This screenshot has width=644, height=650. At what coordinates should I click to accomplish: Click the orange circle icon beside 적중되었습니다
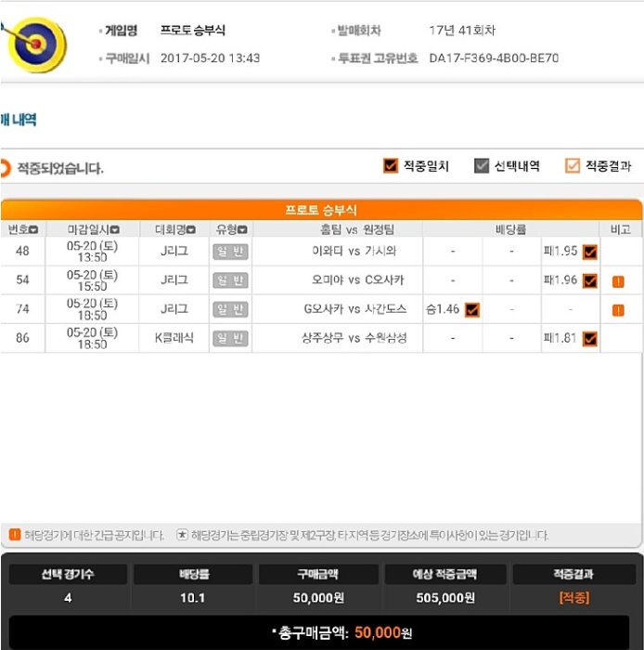6,168
